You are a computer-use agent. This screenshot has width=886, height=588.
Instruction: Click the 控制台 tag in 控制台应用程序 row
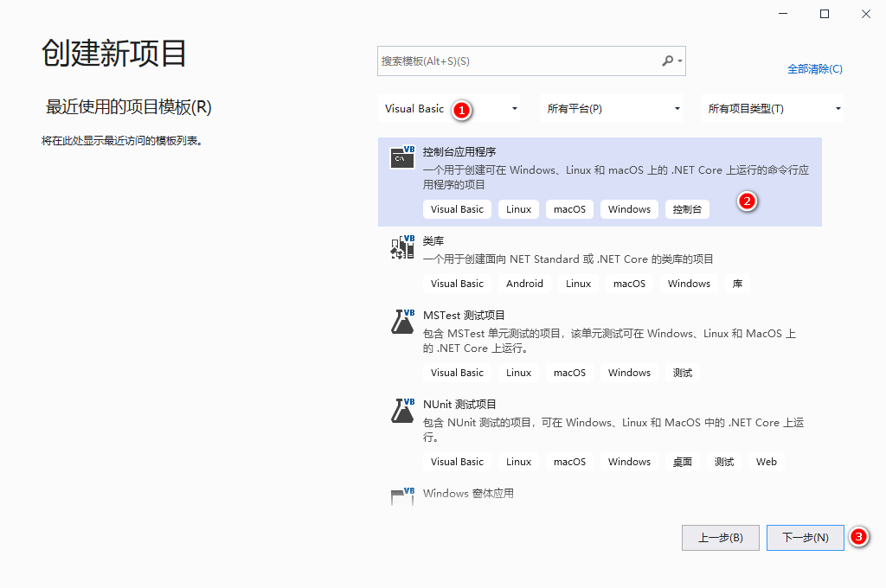pyautogui.click(x=687, y=209)
